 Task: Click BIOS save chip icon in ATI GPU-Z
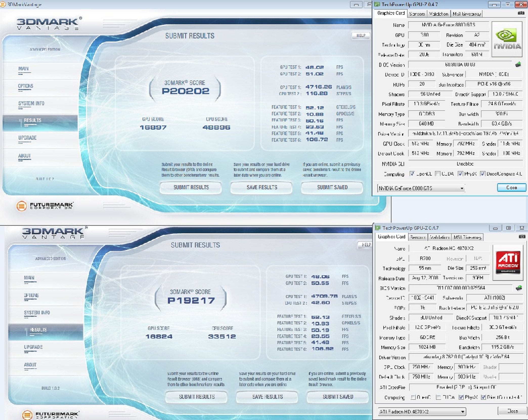pos(519,288)
